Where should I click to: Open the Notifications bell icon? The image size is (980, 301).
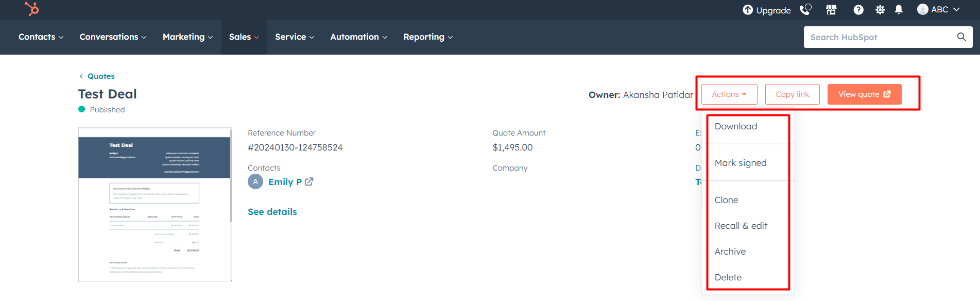tap(899, 10)
